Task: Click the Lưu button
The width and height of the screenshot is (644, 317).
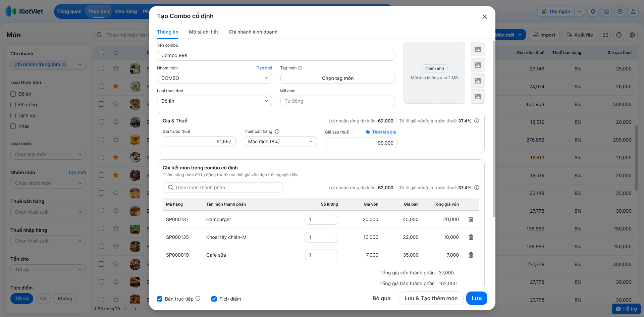Action: (476, 298)
